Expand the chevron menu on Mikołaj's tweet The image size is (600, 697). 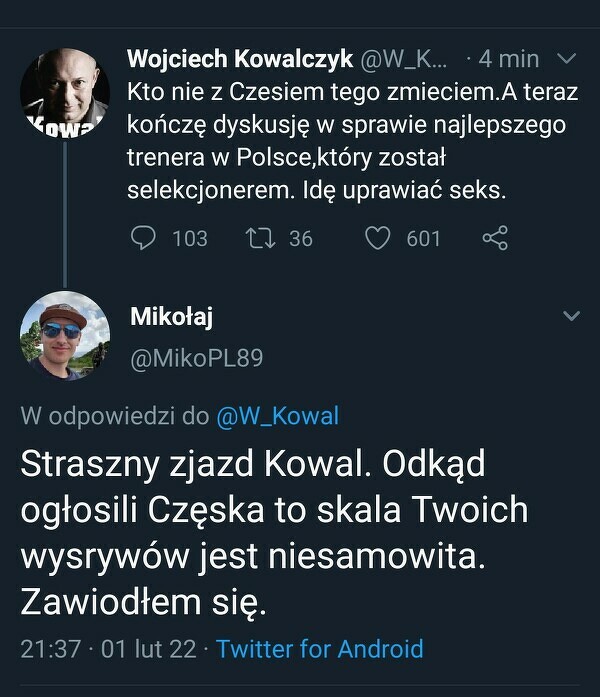coord(571,317)
